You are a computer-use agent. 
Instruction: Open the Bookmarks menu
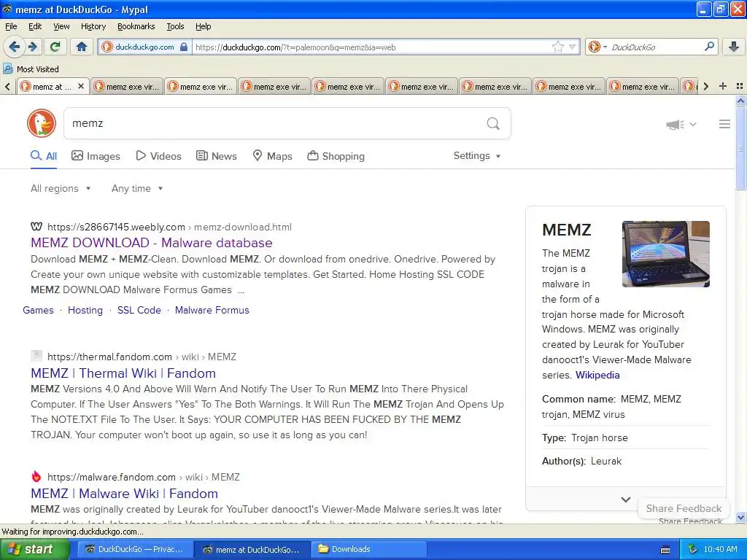[x=136, y=26]
